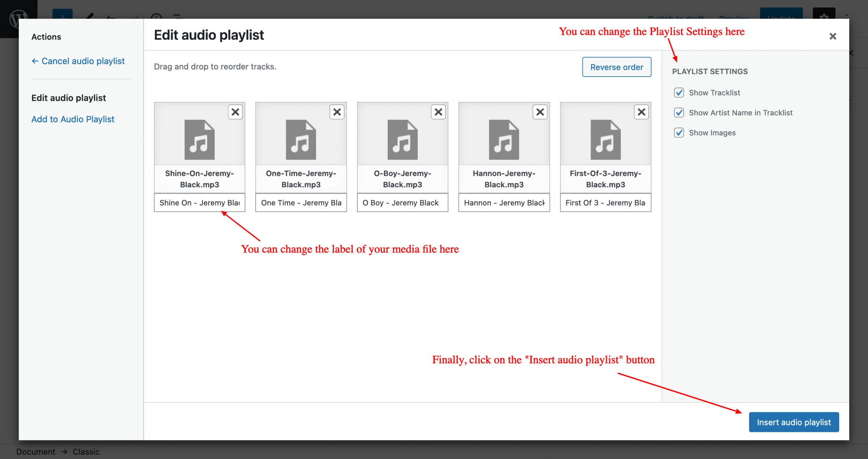Click the One Time caption field
The height and width of the screenshot is (459, 868).
(301, 203)
